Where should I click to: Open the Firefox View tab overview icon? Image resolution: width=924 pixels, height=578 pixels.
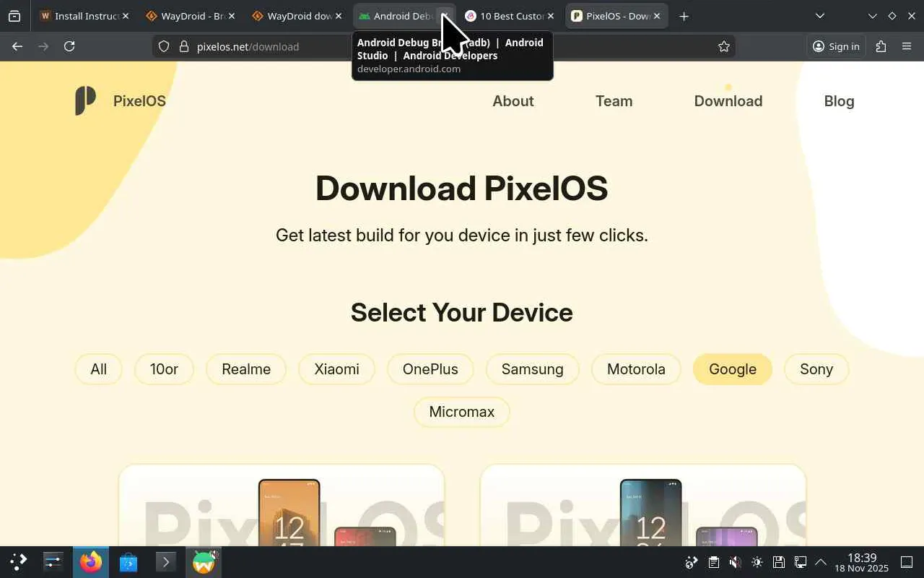pyautogui.click(x=14, y=16)
